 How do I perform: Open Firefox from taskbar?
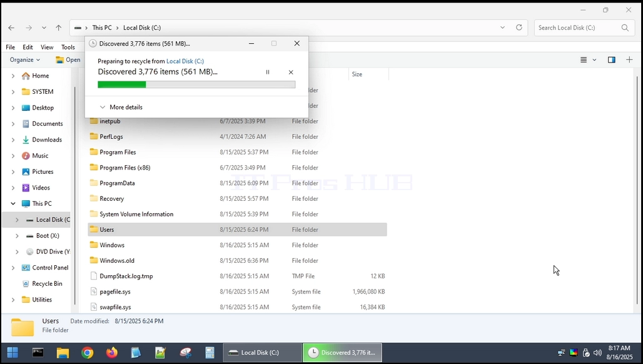click(x=111, y=353)
